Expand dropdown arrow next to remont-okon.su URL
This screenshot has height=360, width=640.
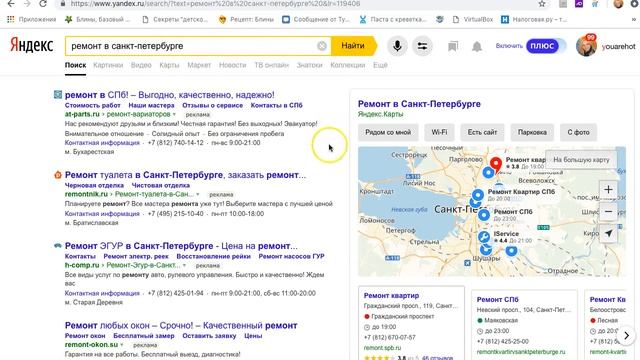coord(122,345)
